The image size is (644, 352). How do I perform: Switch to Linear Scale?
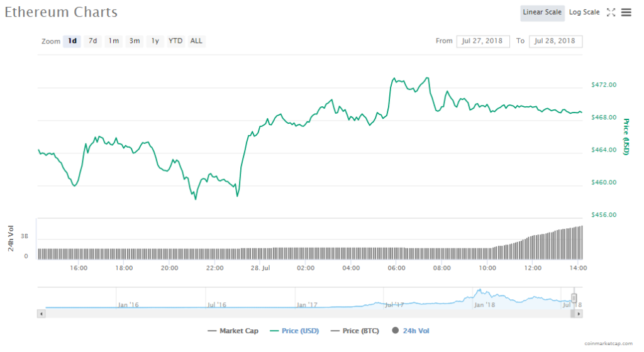click(542, 13)
